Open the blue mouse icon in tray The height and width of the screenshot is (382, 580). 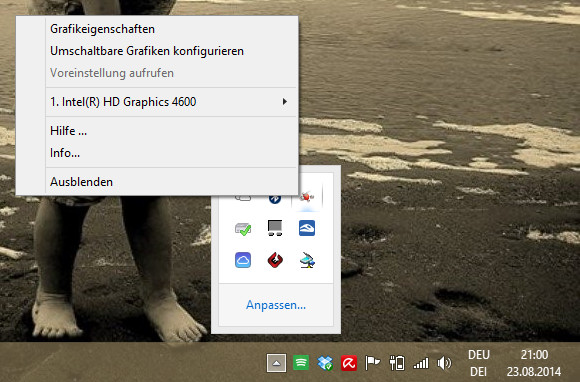coord(307,228)
